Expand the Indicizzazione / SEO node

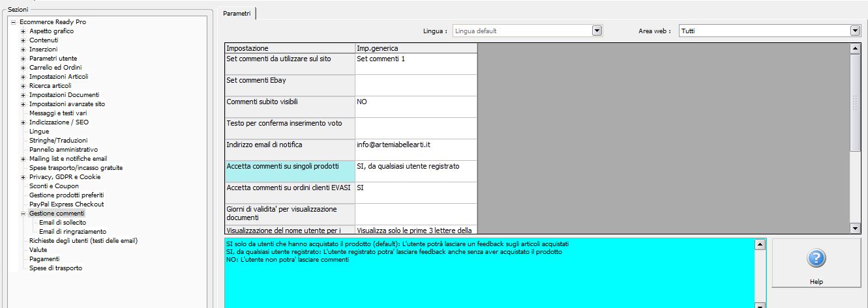[x=23, y=122]
